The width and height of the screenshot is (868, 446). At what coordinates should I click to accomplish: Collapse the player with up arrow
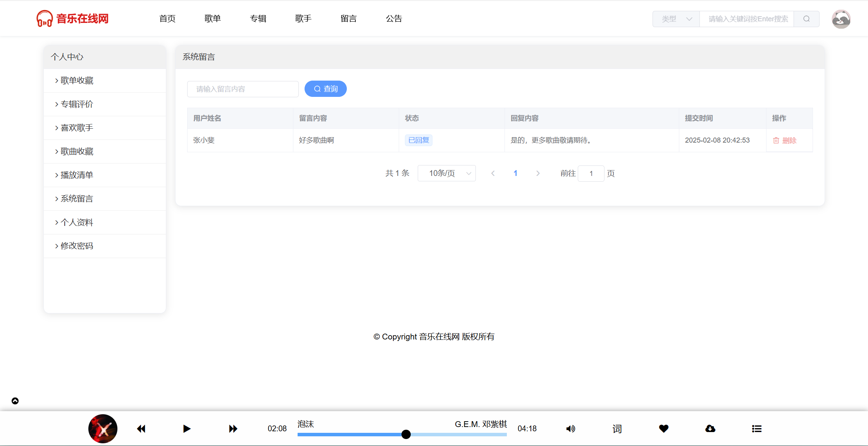15,401
